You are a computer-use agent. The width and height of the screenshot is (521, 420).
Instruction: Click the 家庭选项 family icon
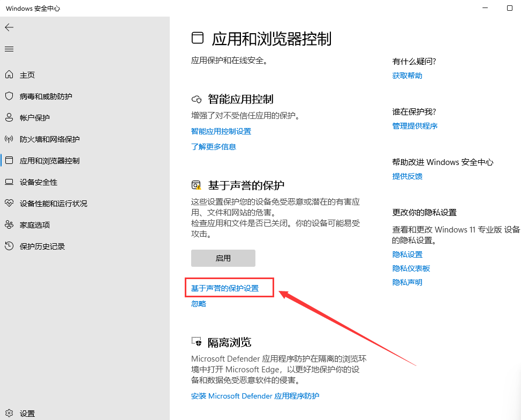click(x=9, y=225)
